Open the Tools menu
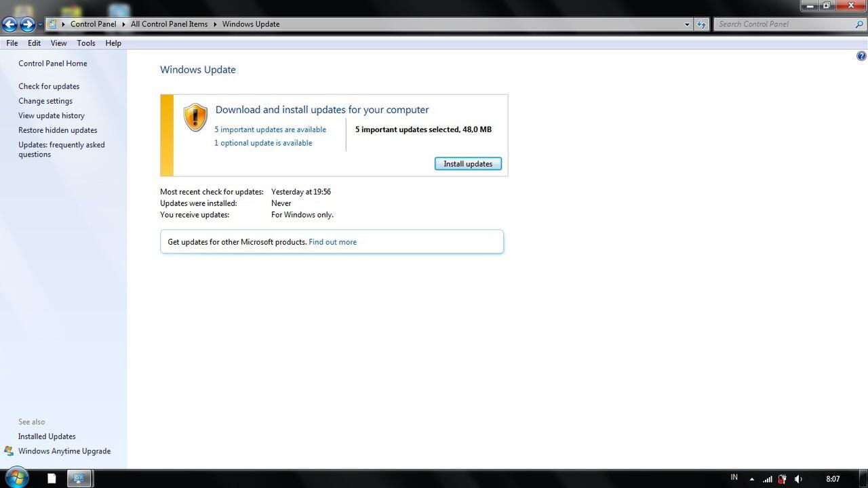The width and height of the screenshot is (868, 488). [86, 43]
